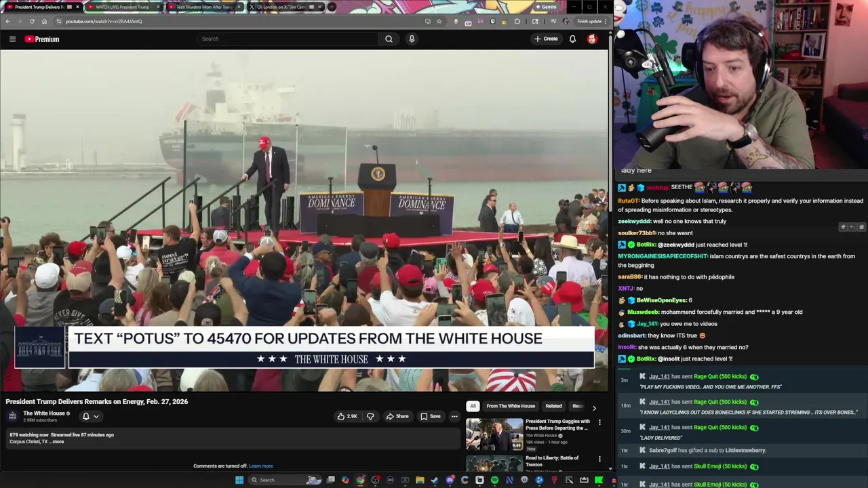Save the video to a playlist
Viewport: 868px width, 488px height.
click(x=430, y=416)
